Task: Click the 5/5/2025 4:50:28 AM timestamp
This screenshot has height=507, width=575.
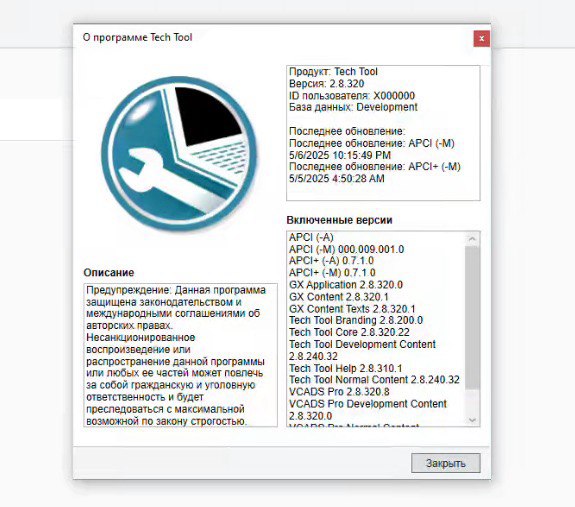Action: 337,179
